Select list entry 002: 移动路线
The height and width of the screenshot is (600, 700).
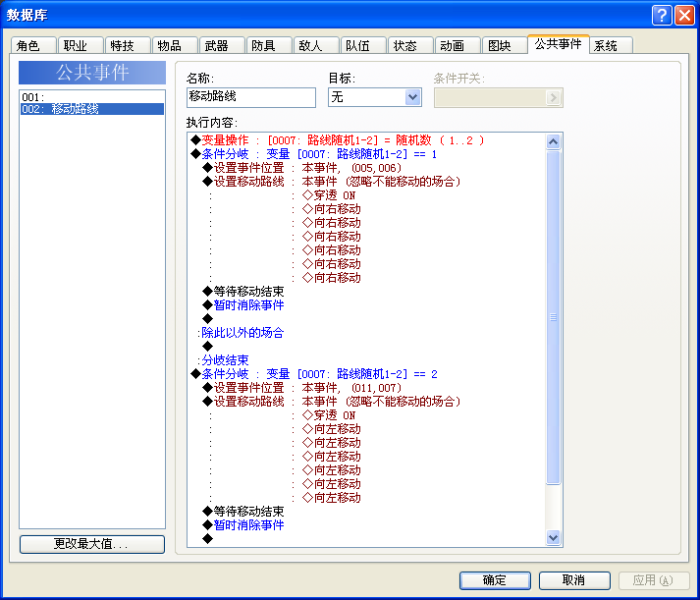[92, 109]
